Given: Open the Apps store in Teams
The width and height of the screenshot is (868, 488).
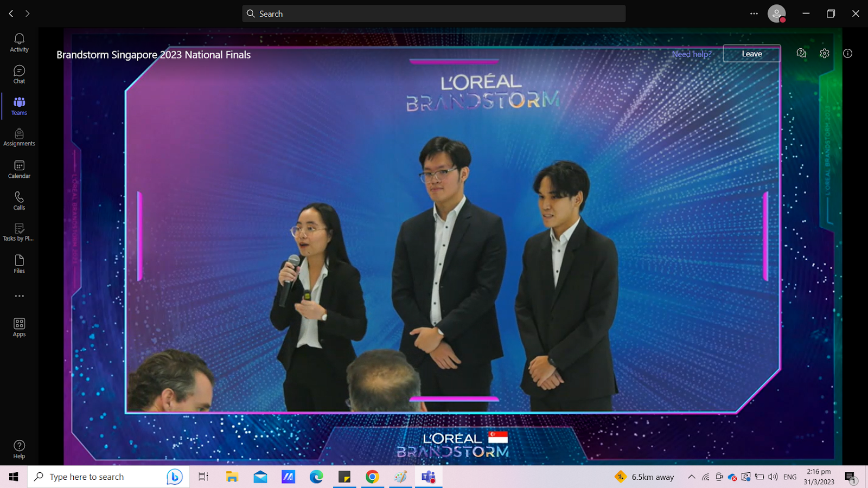Looking at the screenshot, I should 19,328.
